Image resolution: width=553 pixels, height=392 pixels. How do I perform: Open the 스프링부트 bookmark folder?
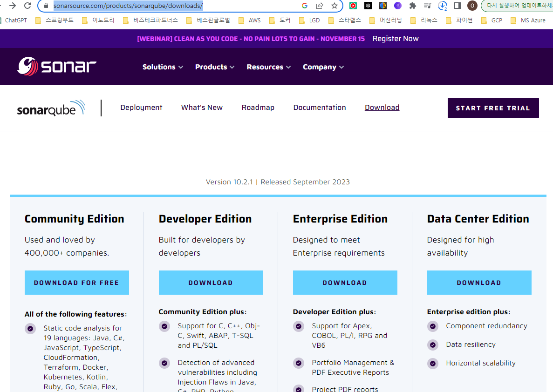(x=55, y=20)
